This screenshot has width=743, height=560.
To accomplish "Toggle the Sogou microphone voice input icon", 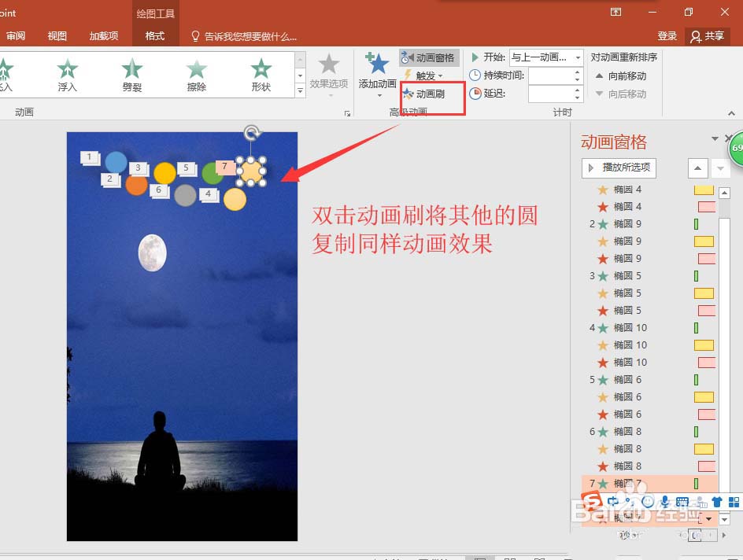I will (x=665, y=502).
